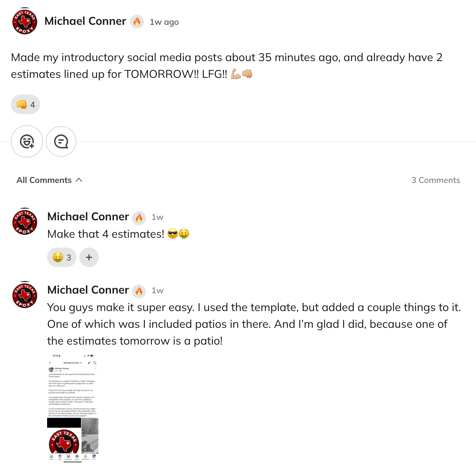Click the '1w ago' post timestamp

coord(164,22)
